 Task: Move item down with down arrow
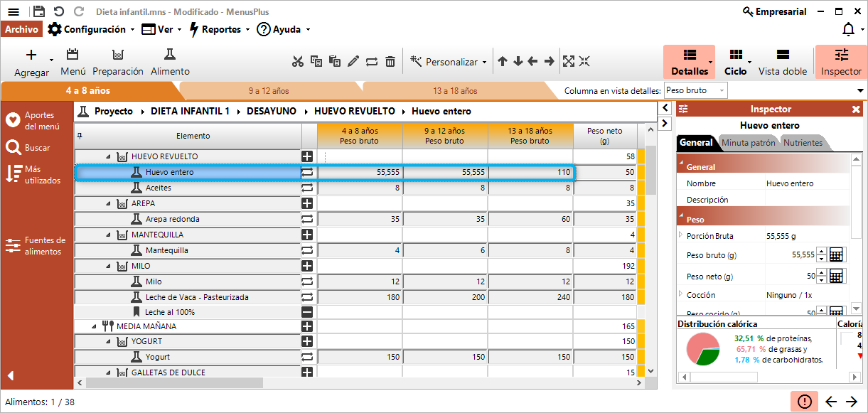pyautogui.click(x=518, y=61)
